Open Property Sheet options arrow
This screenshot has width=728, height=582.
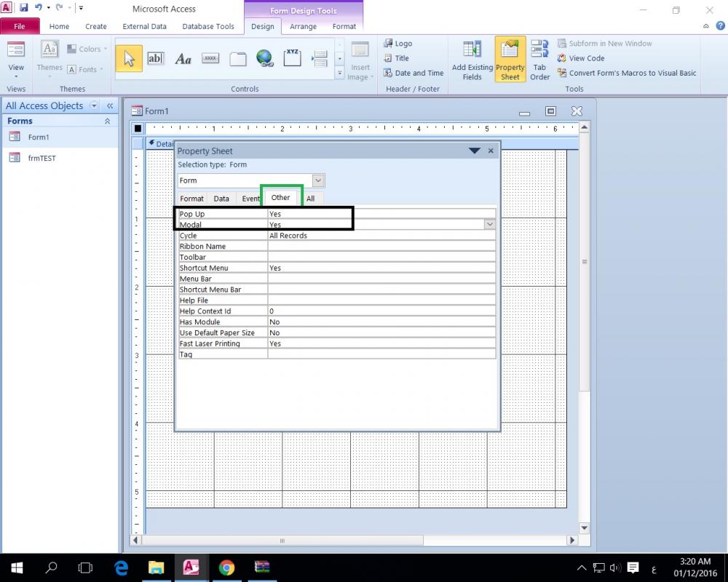(474, 151)
